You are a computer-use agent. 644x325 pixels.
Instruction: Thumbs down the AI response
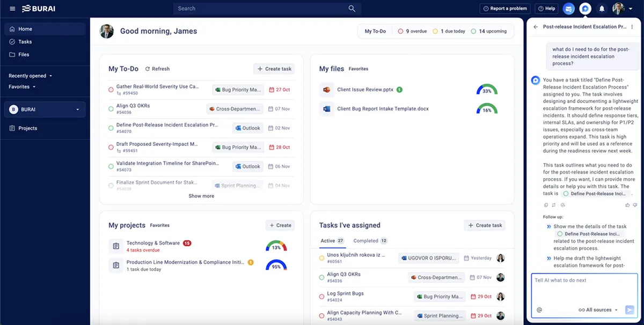coord(635,205)
